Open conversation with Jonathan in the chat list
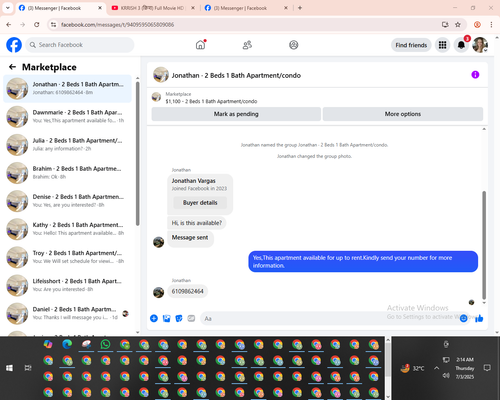The image size is (500, 400). (67, 88)
